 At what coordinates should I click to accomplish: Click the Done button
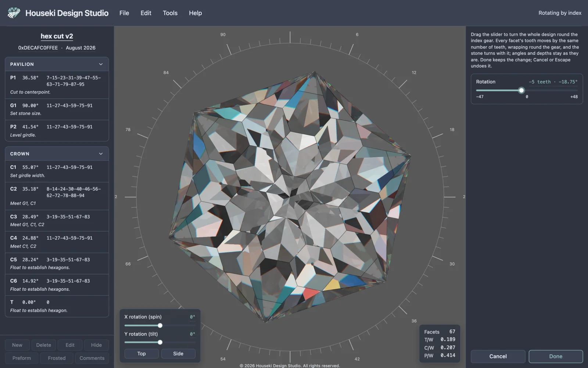coord(556,356)
